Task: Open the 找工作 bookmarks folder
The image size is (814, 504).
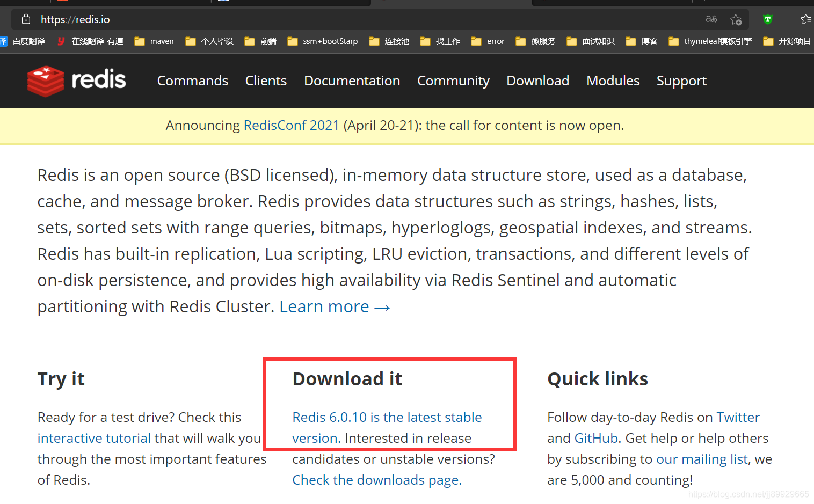Action: [440, 41]
